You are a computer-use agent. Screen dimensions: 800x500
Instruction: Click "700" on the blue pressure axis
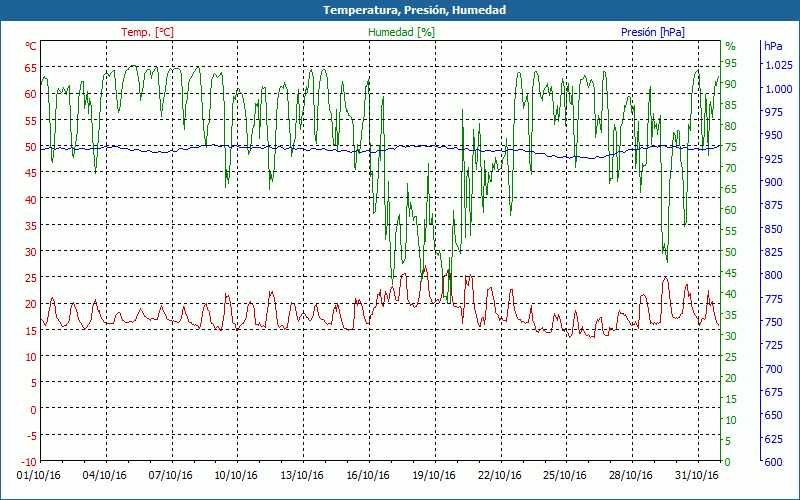tap(774, 368)
